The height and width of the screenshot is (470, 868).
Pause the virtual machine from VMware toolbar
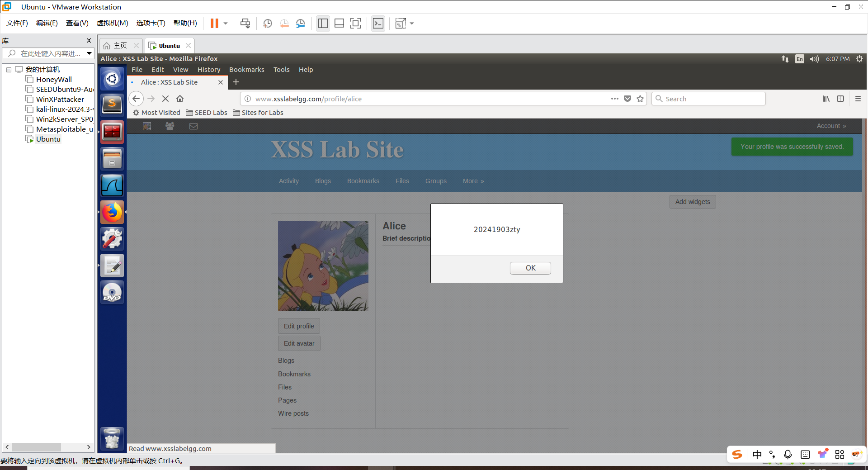coord(214,24)
